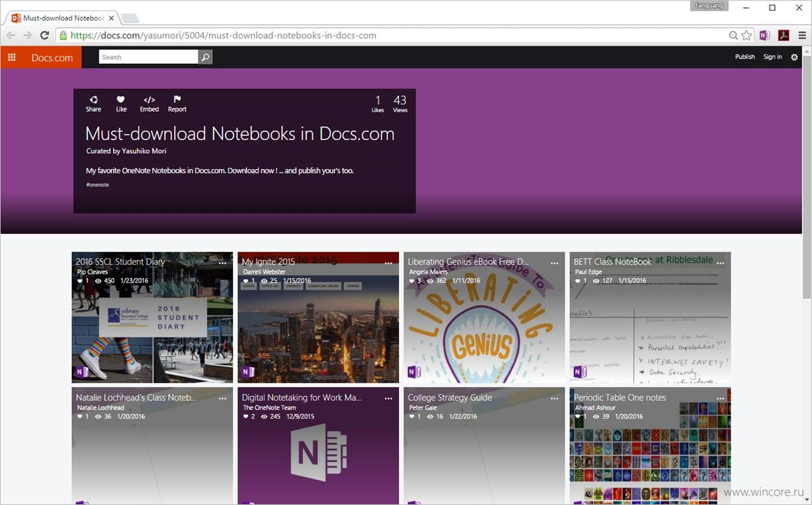The height and width of the screenshot is (505, 812).
Task: Open 2016 SSCL Student Diary title
Action: 121,261
